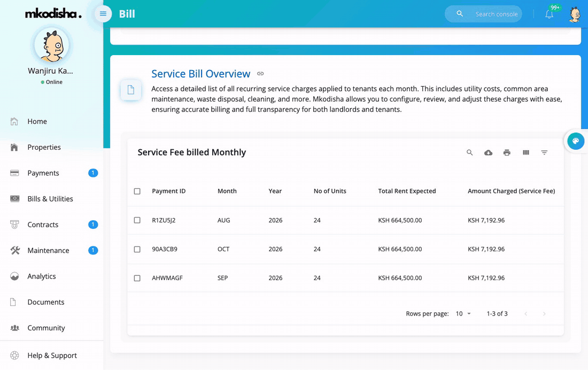Open the view columns icon
588x370 pixels.
click(526, 152)
